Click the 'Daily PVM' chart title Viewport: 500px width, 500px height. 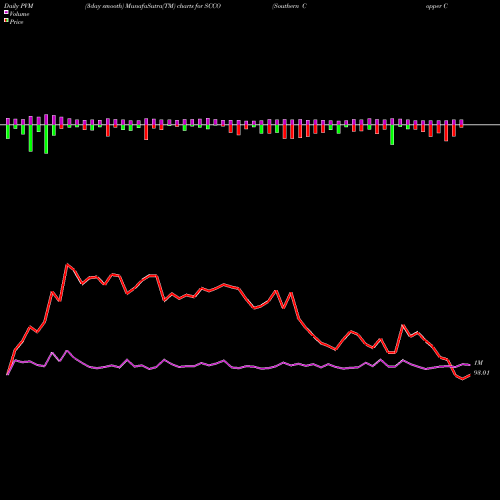[19, 6]
